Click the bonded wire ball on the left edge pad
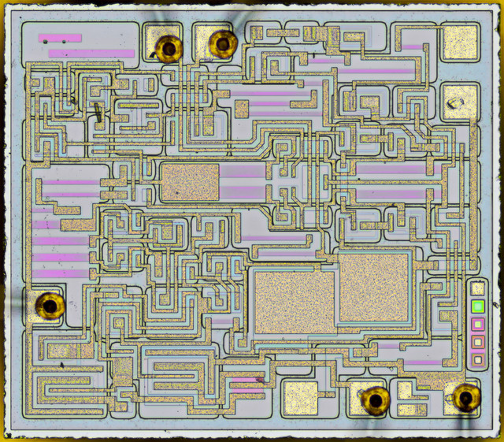This screenshot has height=442, width=504. pyautogui.click(x=50, y=306)
